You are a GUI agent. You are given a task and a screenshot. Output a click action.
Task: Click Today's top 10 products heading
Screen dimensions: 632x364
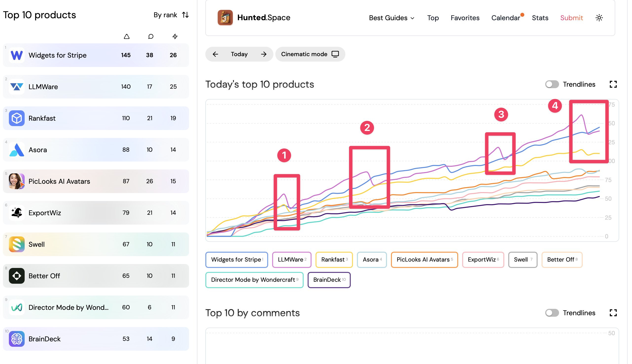[260, 84]
